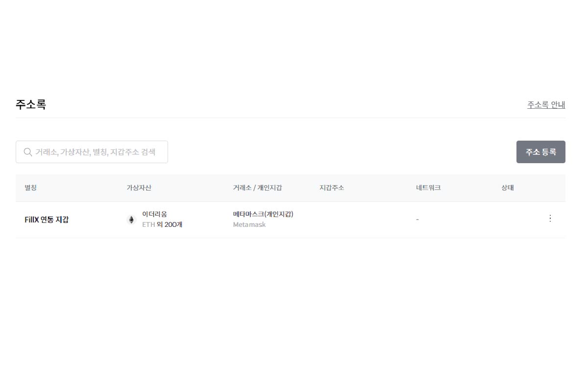The height and width of the screenshot is (392, 588).
Task: Select the 네트워크 column header
Action: coord(428,188)
